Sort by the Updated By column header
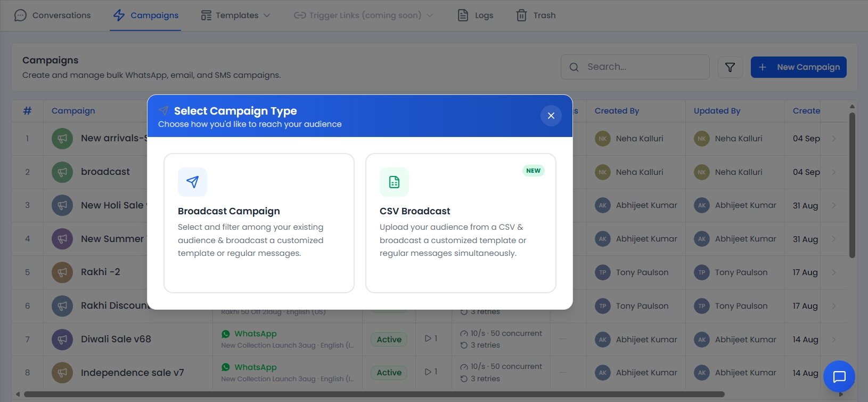Screen dimensions: 868x402 point(717,111)
